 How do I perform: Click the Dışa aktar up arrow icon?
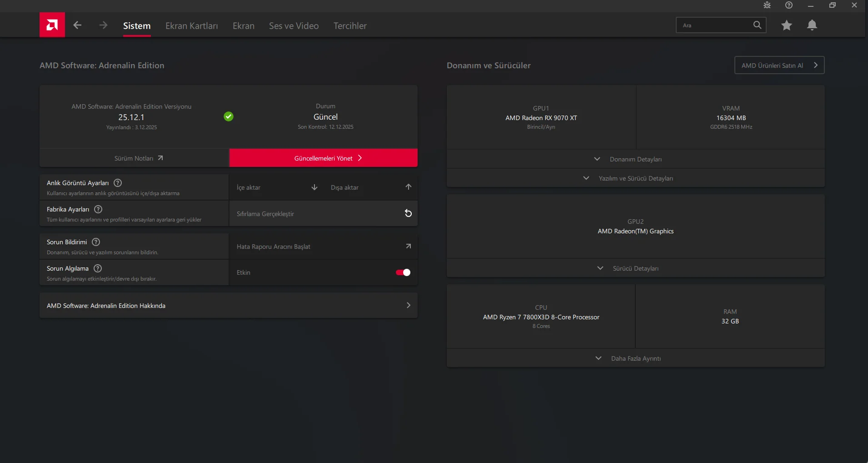[409, 187]
